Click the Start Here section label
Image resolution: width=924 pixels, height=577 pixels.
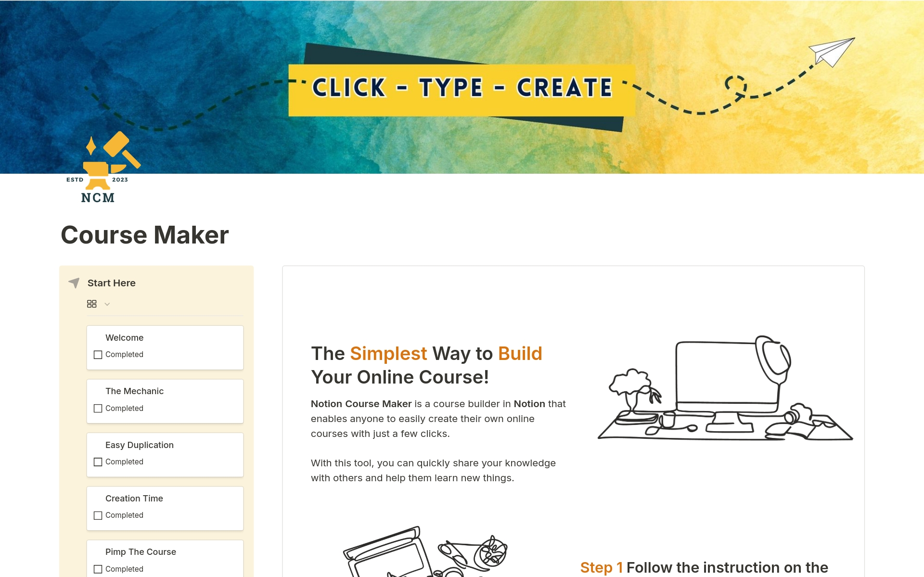[x=112, y=282]
